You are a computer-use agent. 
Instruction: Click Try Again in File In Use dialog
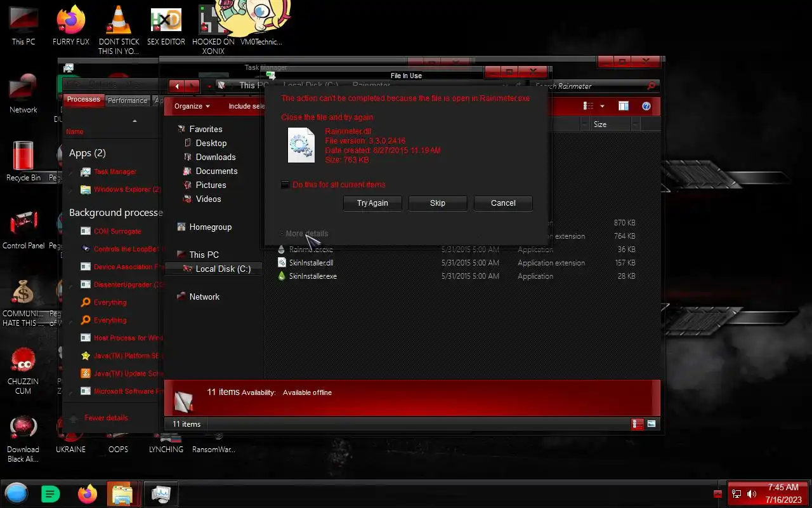click(372, 203)
